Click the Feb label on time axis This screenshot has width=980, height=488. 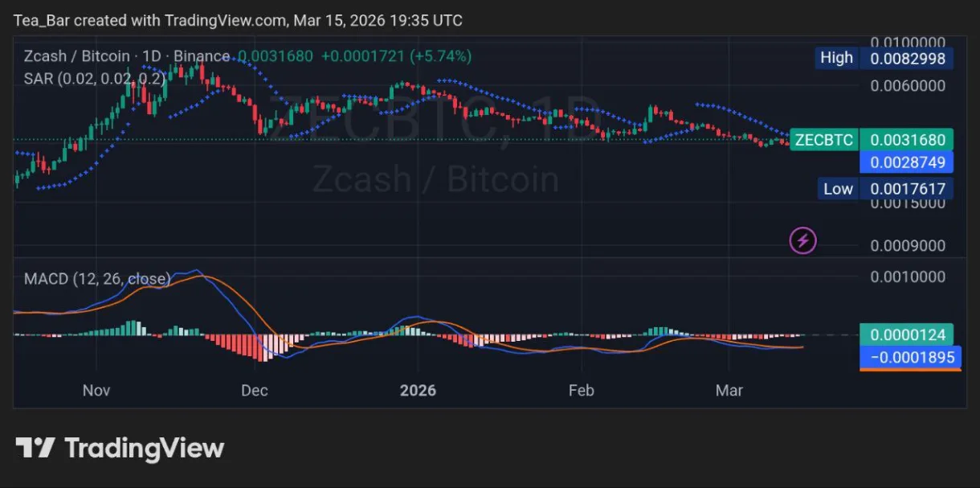[581, 391]
